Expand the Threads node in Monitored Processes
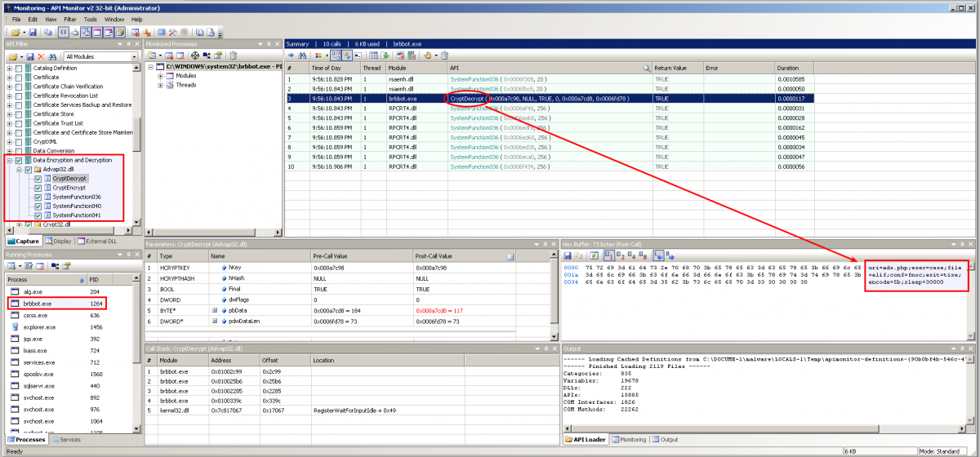This screenshot has height=457, width=980. tap(161, 85)
